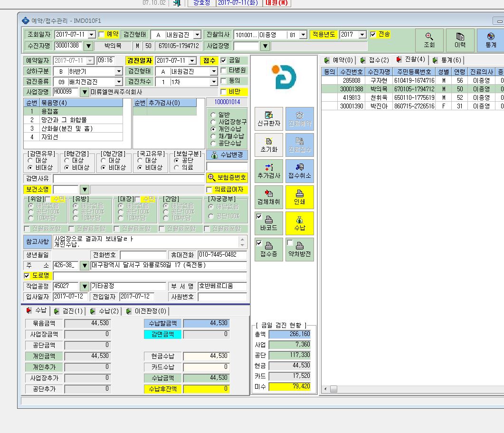The width and height of the screenshot is (504, 433).
Task: Click the yellow 인쇄 print button
Action: 300,197
